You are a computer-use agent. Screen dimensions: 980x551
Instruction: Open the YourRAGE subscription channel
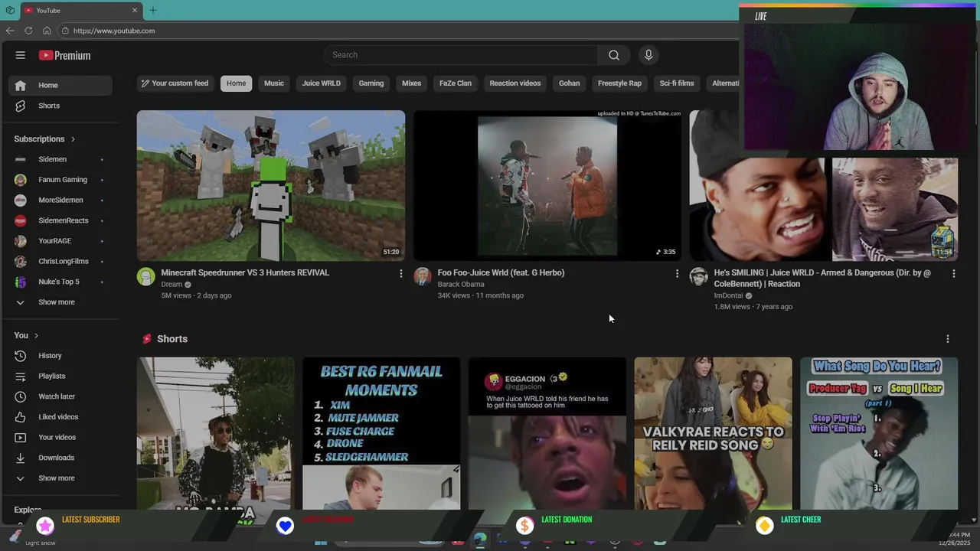[60, 241]
